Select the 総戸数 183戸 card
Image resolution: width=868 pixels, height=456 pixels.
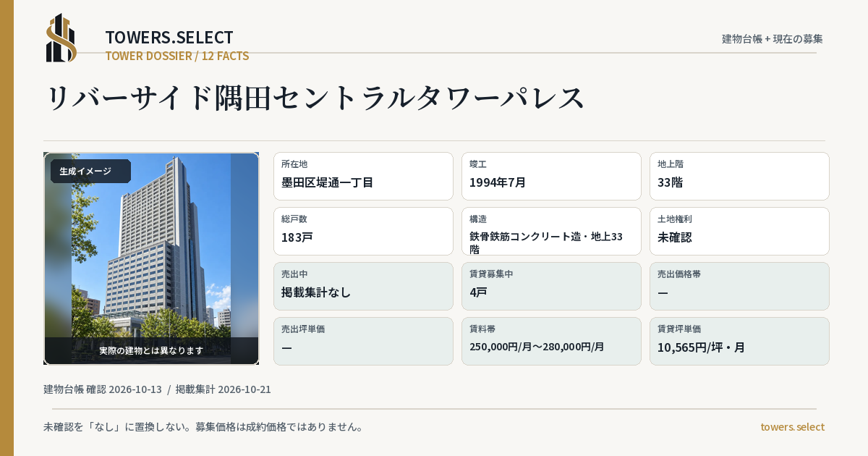tap(363, 231)
